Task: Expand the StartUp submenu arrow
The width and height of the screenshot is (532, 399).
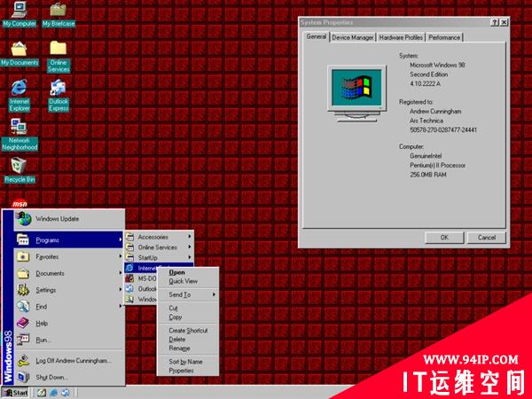Action: click(x=190, y=257)
